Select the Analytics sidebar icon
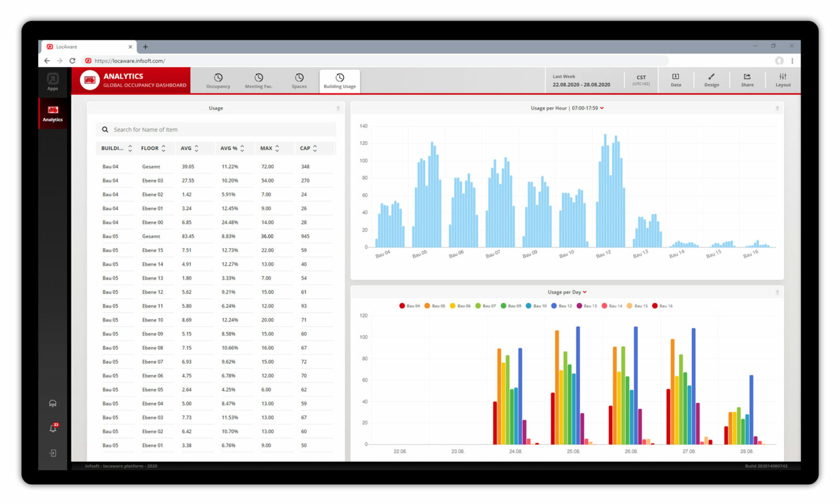Screen dimensions: 840x504 click(52, 112)
